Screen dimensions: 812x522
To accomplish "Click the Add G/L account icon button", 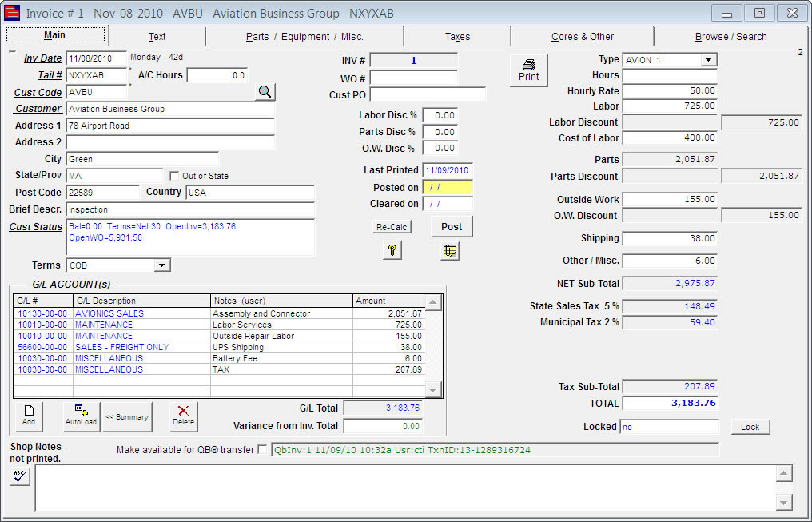I will tap(29, 416).
